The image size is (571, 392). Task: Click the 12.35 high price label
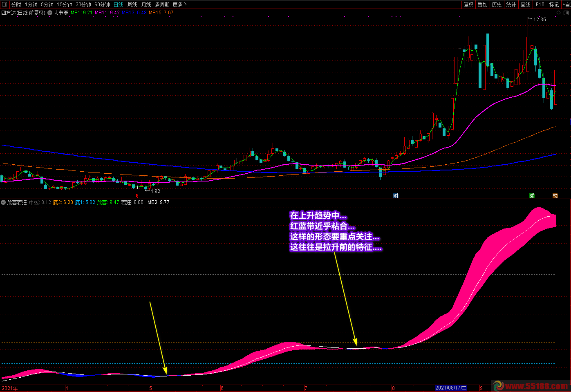coord(540,19)
